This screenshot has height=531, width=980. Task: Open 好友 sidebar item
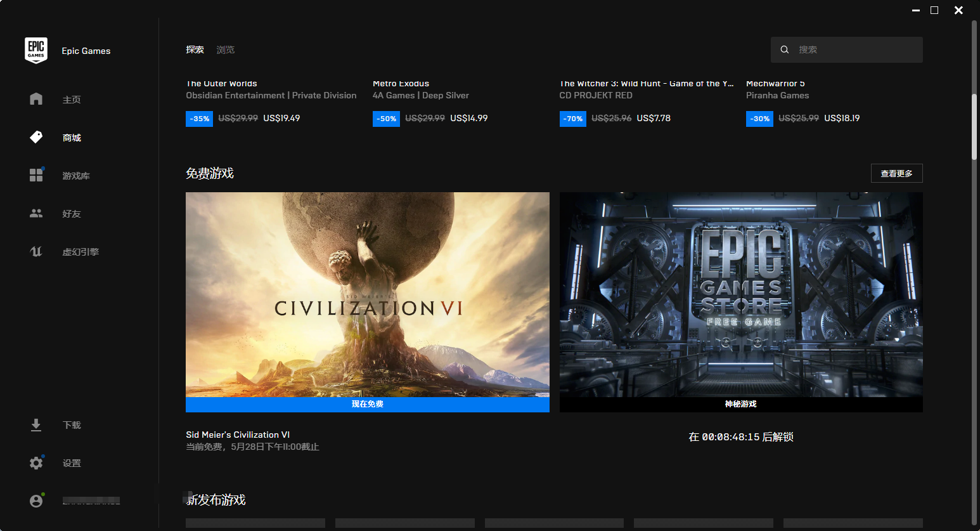[x=72, y=214]
